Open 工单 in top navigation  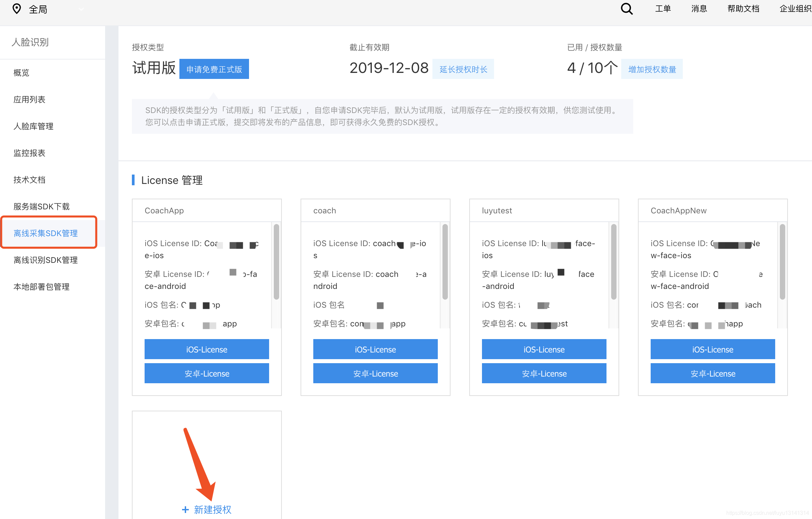pyautogui.click(x=663, y=9)
